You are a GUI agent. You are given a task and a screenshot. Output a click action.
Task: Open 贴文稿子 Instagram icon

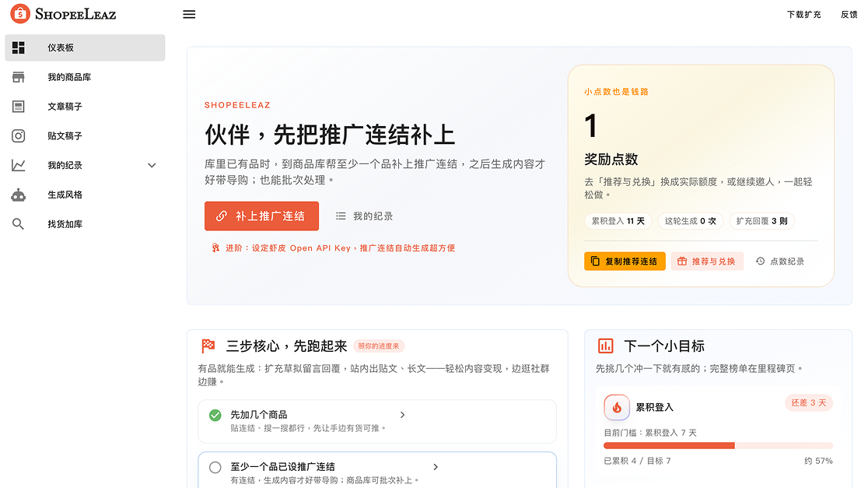(x=19, y=136)
